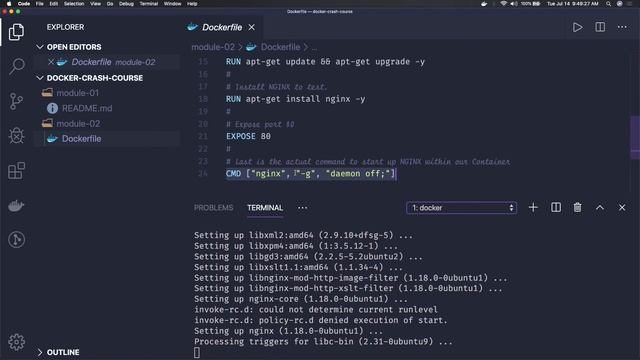Viewport: 640px width, 360px height.
Task: Close the terminal panel
Action: click(x=622, y=208)
